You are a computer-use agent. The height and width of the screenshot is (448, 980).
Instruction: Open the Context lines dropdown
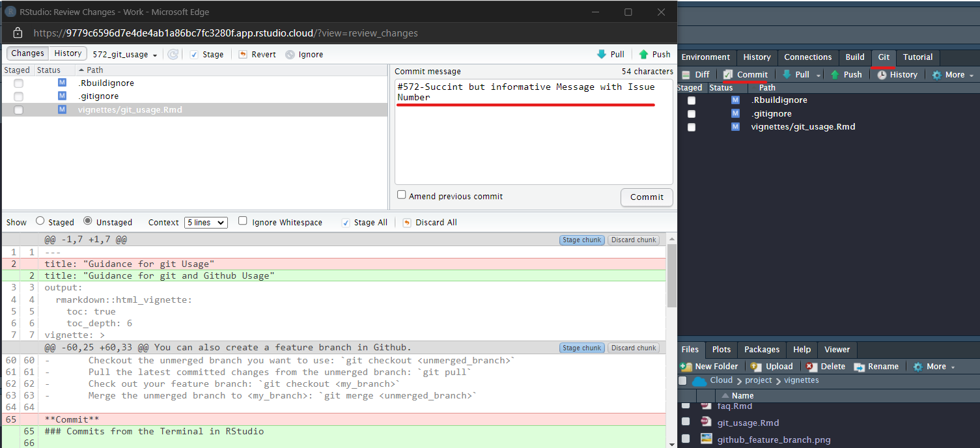point(206,223)
